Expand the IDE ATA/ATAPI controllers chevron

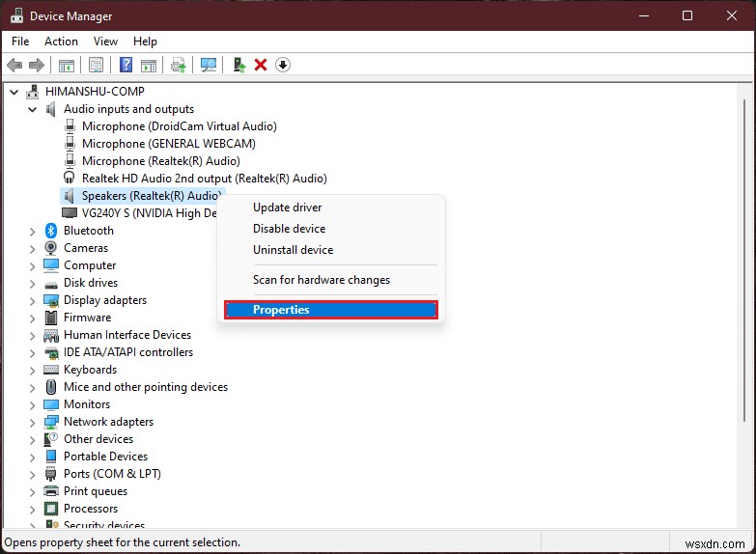pos(32,353)
